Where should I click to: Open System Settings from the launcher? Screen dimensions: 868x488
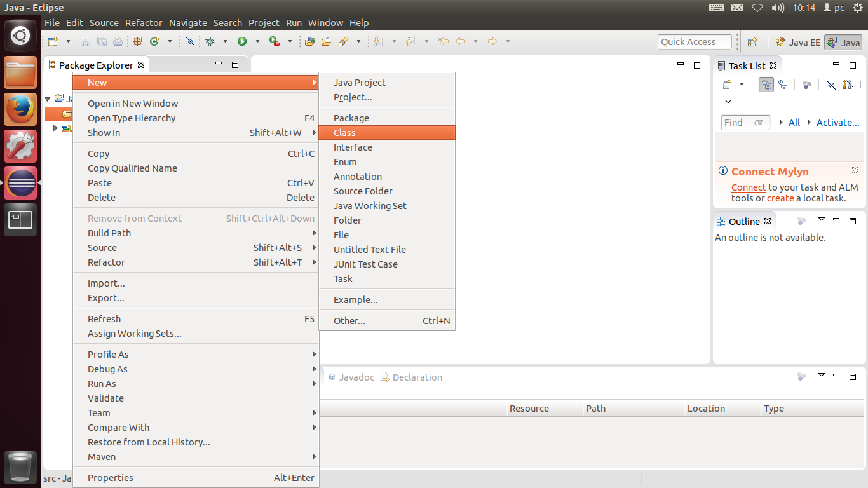point(20,147)
